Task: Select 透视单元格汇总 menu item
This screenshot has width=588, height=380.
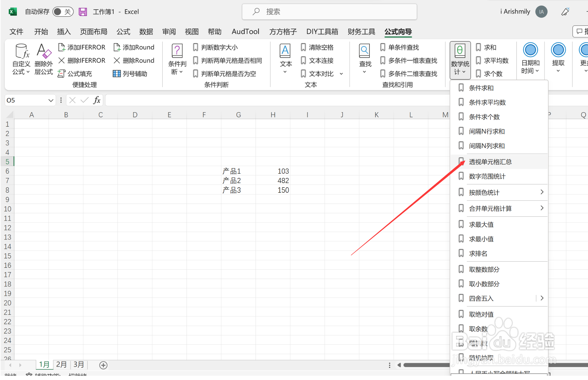Action: pyautogui.click(x=490, y=162)
